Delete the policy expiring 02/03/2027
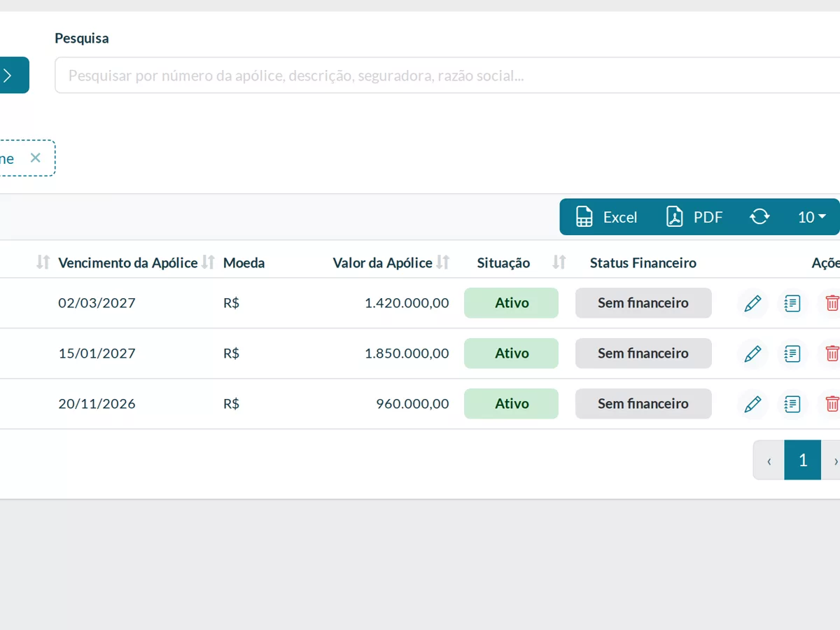This screenshot has width=840, height=630. (x=831, y=303)
